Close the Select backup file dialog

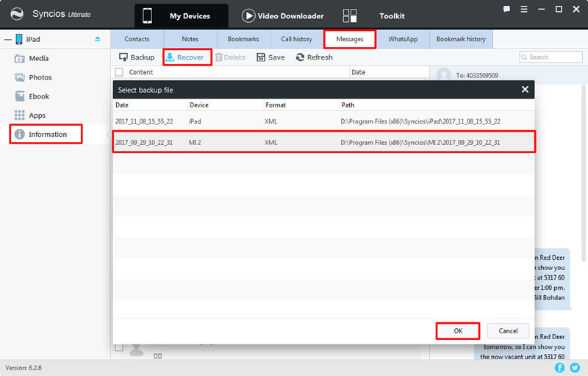click(x=525, y=89)
